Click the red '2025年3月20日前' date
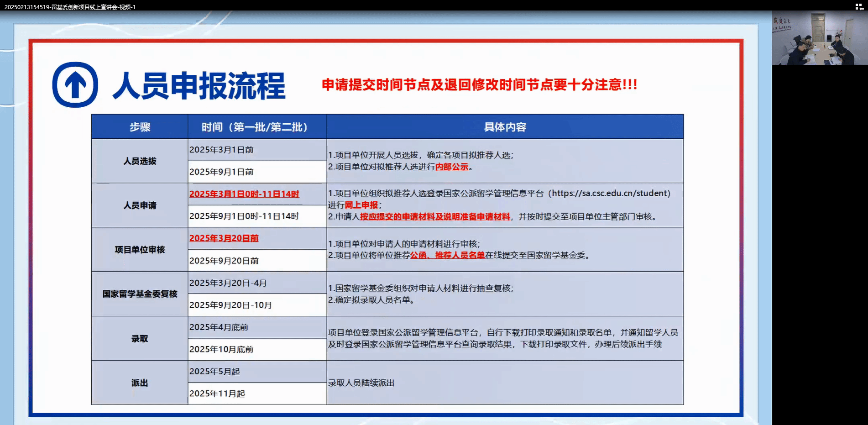Screen dimensions: 868x425 click(224, 238)
